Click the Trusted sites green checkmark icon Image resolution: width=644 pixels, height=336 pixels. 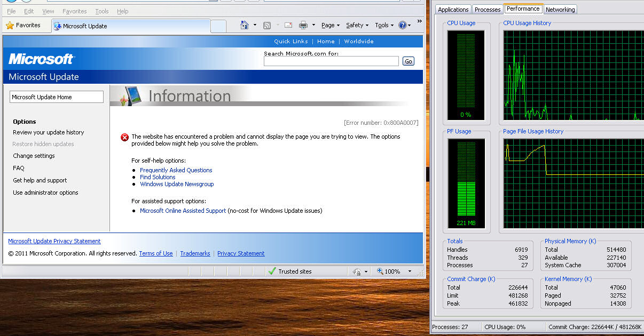pyautogui.click(x=272, y=271)
